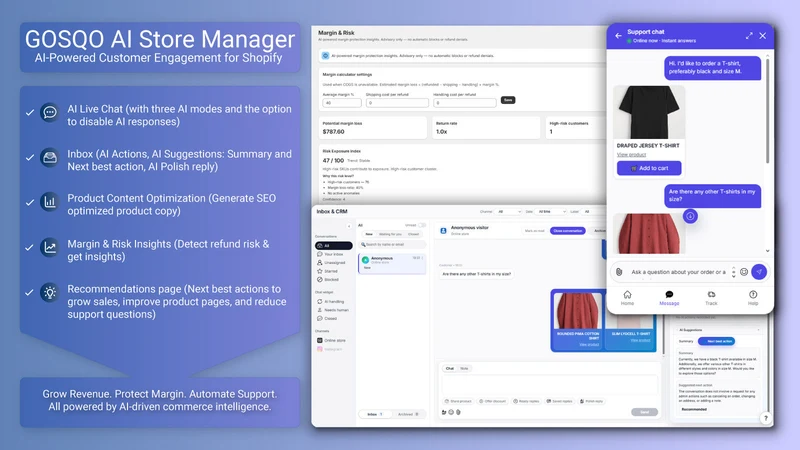Switch to Archived bottom tab
Image resolution: width=800 pixels, height=450 pixels.
pyautogui.click(x=408, y=414)
